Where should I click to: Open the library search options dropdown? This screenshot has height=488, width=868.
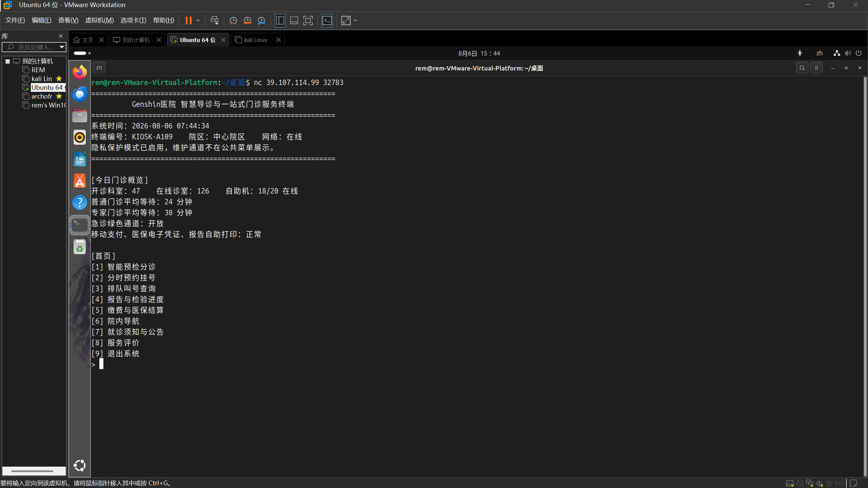tap(62, 47)
